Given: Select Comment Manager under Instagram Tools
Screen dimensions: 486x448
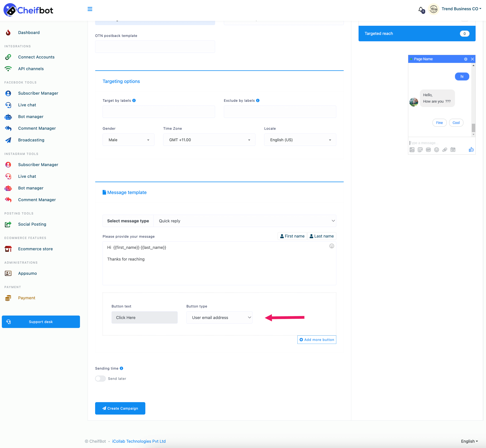Looking at the screenshot, I should pyautogui.click(x=37, y=200).
